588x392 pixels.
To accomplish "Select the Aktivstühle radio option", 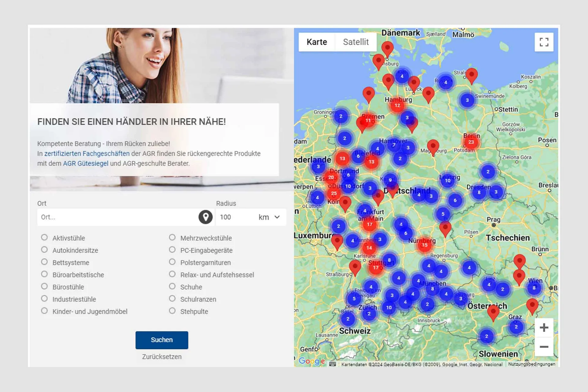I will (x=44, y=238).
